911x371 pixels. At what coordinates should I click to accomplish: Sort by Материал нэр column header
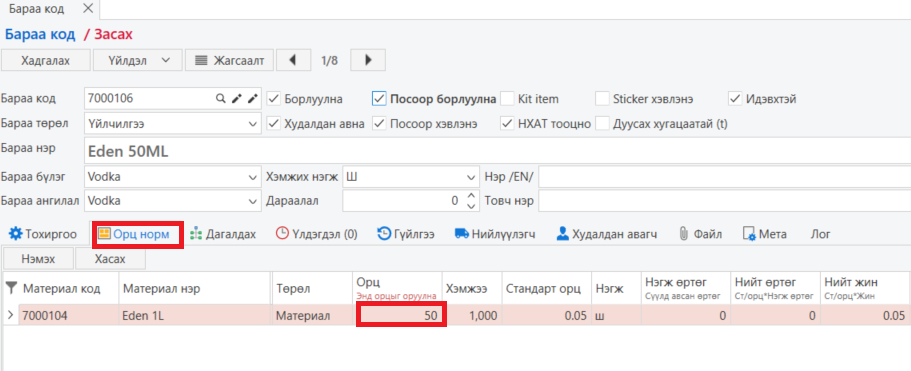(195, 288)
